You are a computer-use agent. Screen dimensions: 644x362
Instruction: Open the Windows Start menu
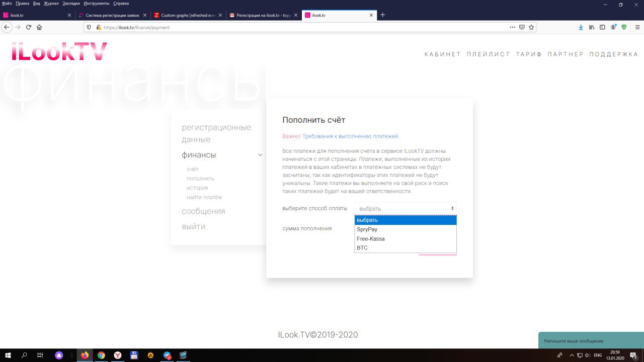tap(8, 355)
